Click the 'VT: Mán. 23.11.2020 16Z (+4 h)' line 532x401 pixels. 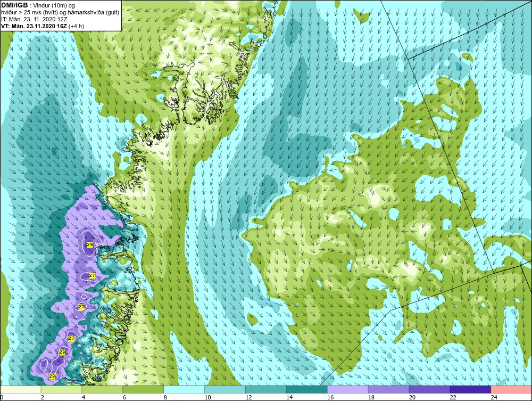tap(43, 26)
